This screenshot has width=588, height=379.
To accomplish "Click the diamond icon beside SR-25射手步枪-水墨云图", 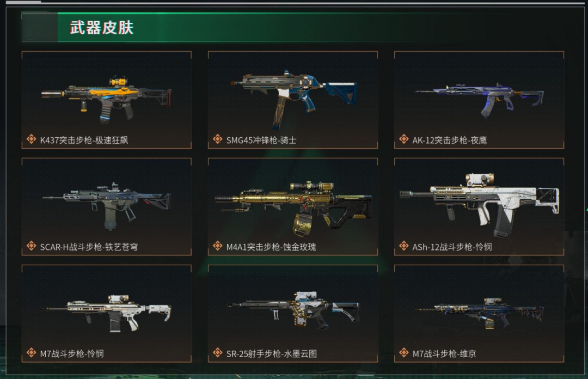I will tap(217, 353).
